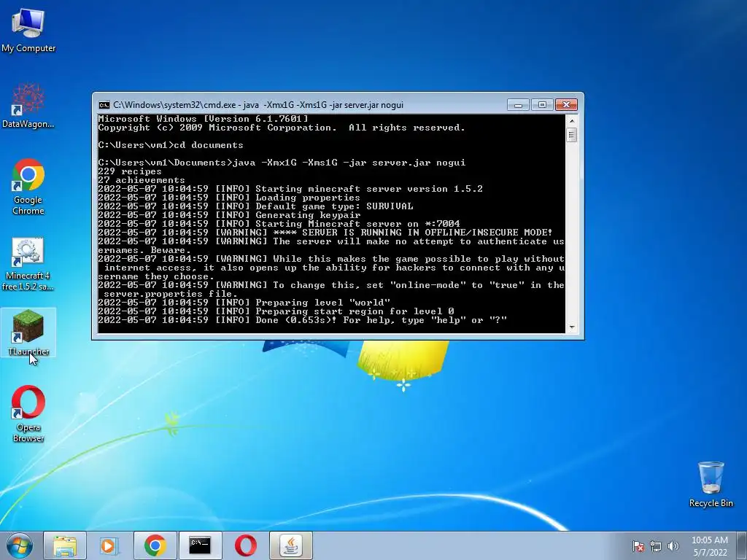The image size is (747, 560).
Task: Open the taskbar clock showing 10:05 AM
Action: (x=709, y=546)
